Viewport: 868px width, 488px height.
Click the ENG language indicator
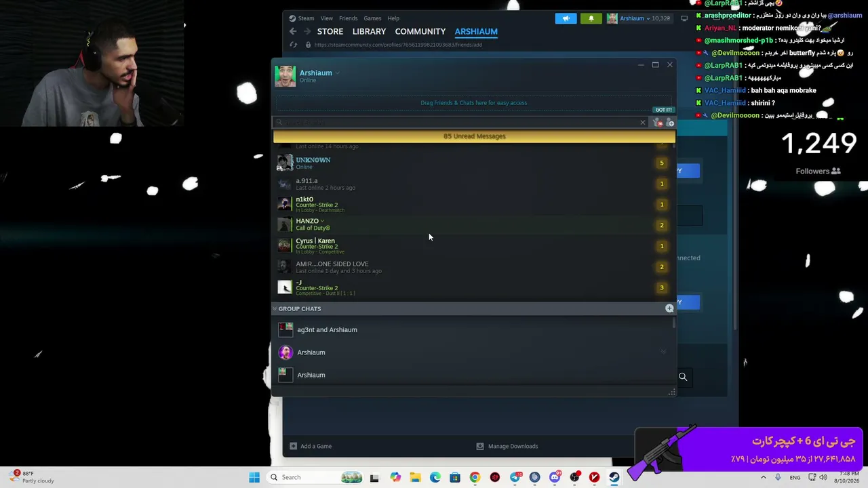click(x=795, y=477)
